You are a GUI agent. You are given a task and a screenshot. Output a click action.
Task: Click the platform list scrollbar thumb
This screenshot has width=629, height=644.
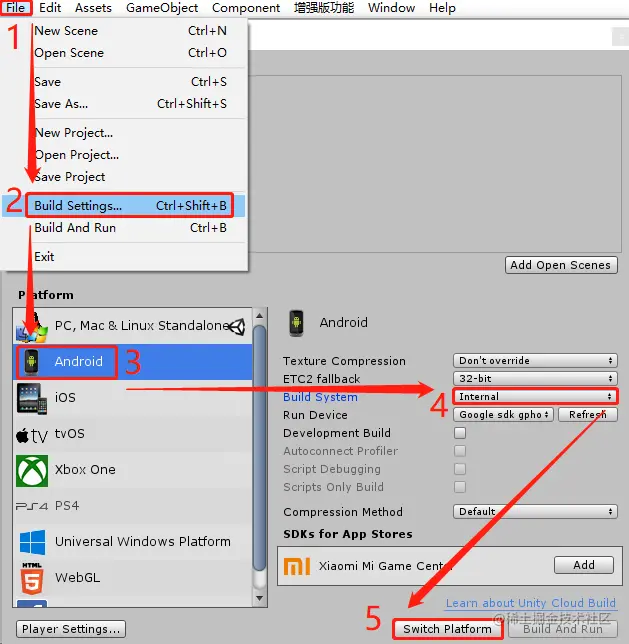click(259, 448)
